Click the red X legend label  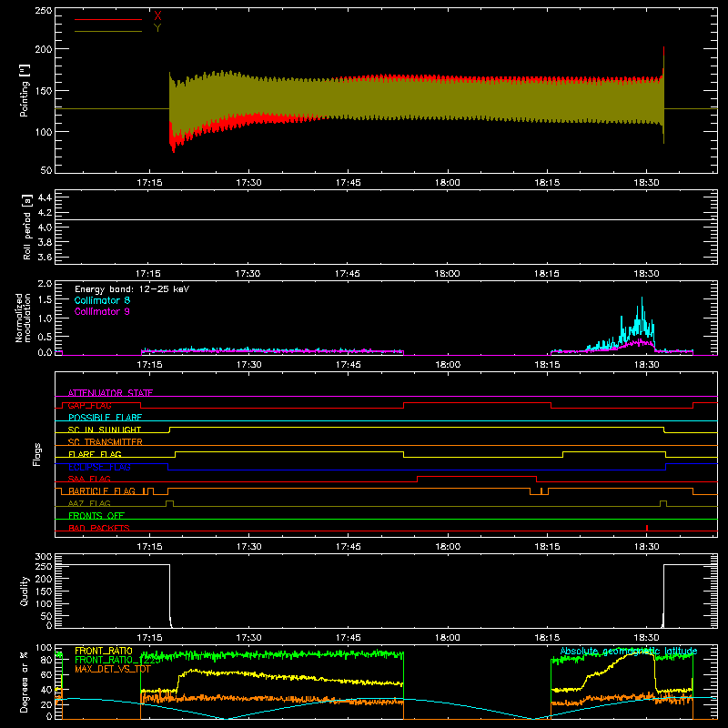[157, 15]
